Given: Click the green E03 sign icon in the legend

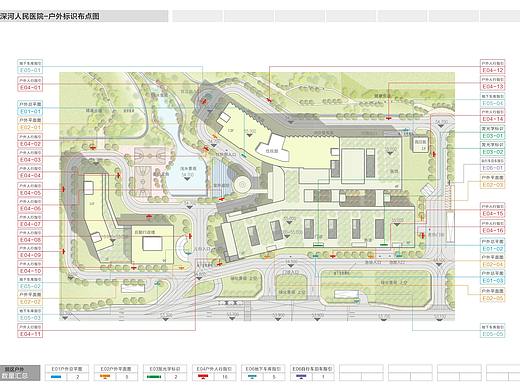Looking at the screenshot, I should tap(154, 377).
